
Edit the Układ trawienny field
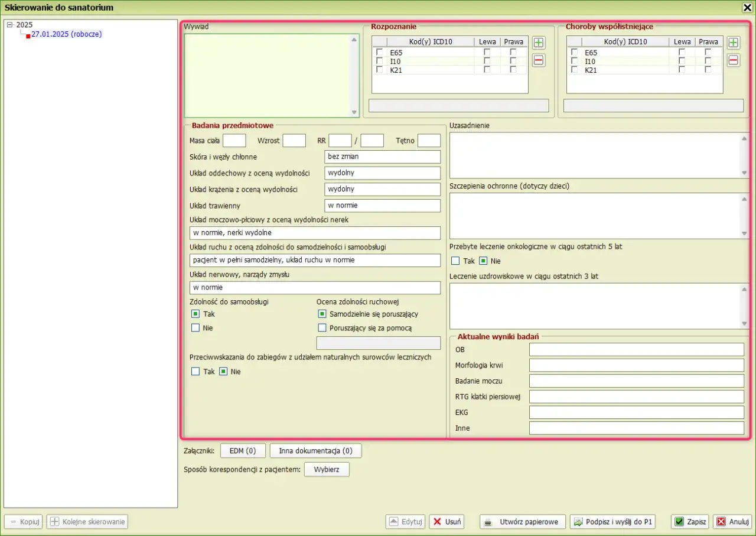(x=383, y=206)
